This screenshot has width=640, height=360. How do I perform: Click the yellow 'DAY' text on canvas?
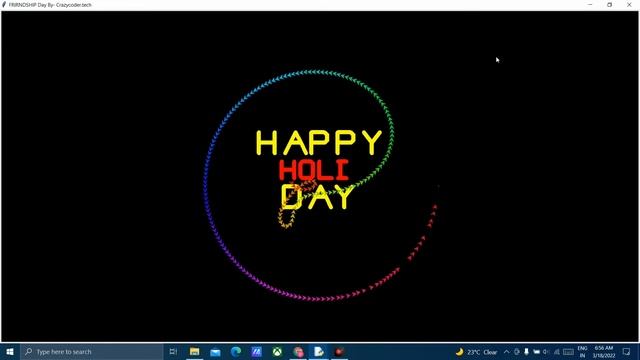tap(318, 197)
